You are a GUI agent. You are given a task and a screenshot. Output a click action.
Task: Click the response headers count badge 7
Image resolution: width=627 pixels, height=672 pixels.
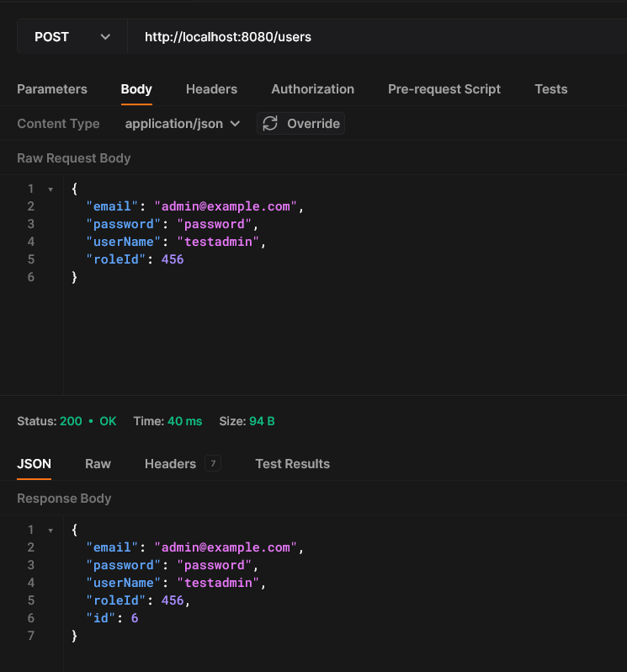tap(213, 464)
